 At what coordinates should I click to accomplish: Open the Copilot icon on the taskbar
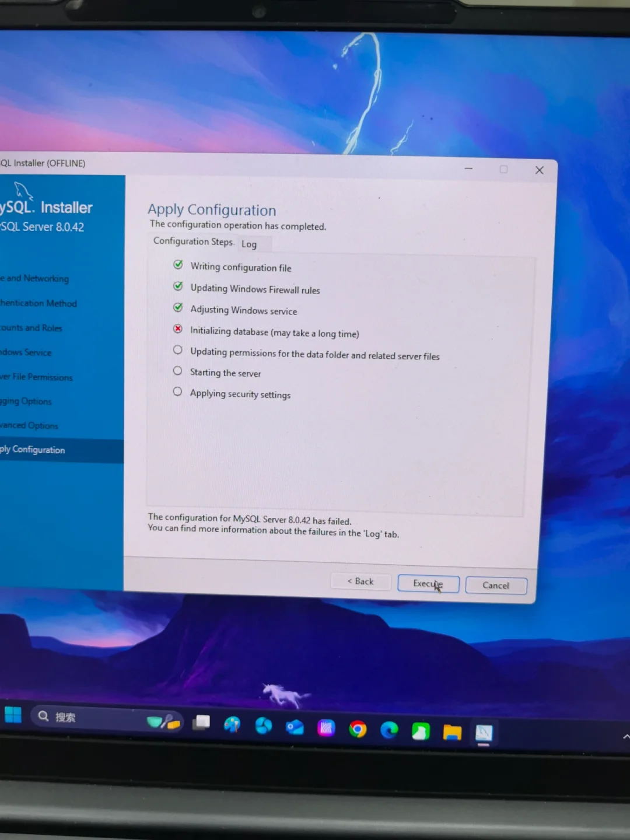[x=232, y=724]
